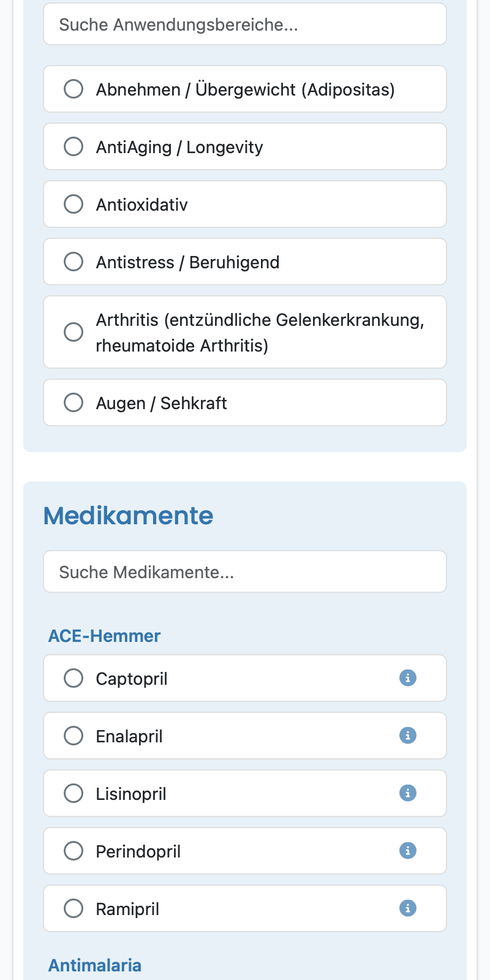490x980 pixels.
Task: Focus the Suche Anwendungsbereiche search field
Action: click(245, 24)
